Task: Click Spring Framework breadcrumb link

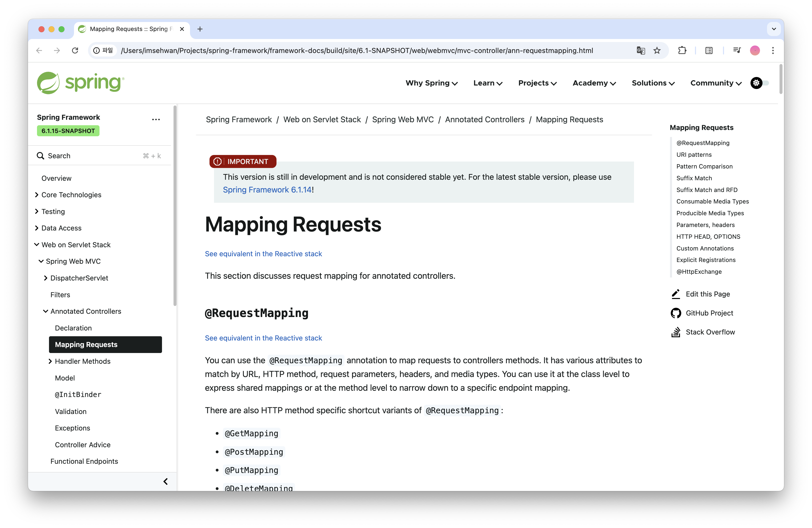Action: 239,119
